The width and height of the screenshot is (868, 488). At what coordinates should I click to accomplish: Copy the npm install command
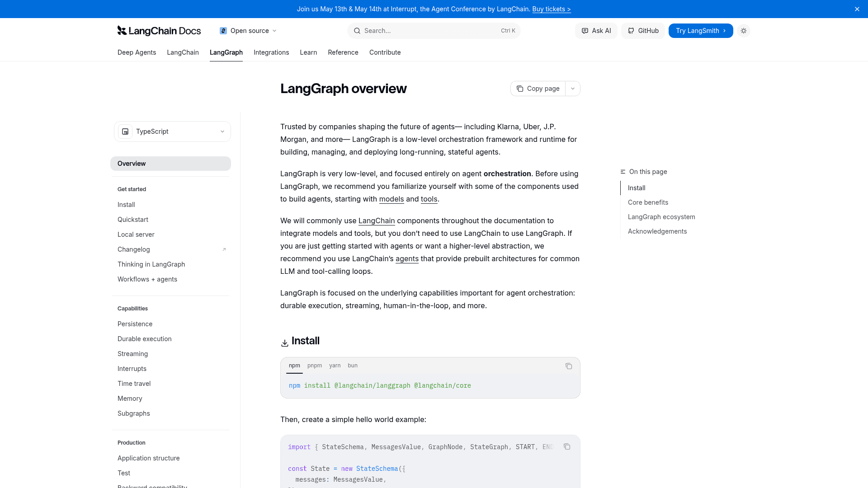569,366
